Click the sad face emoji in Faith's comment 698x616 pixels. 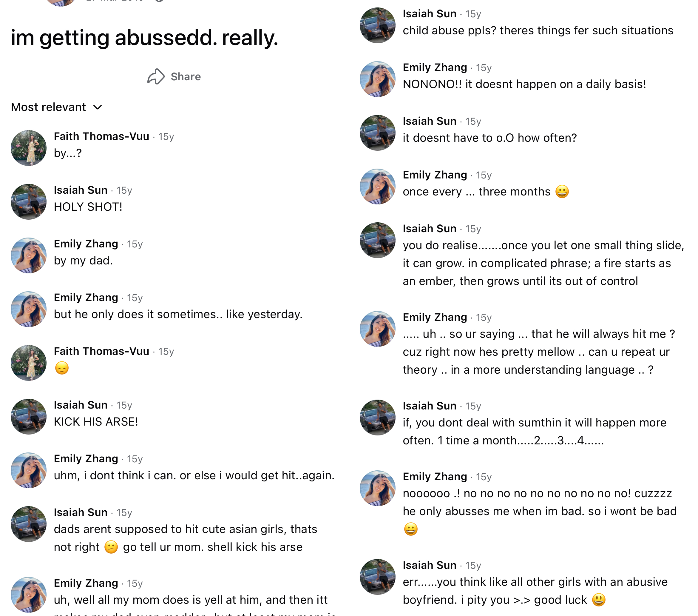coord(62,368)
